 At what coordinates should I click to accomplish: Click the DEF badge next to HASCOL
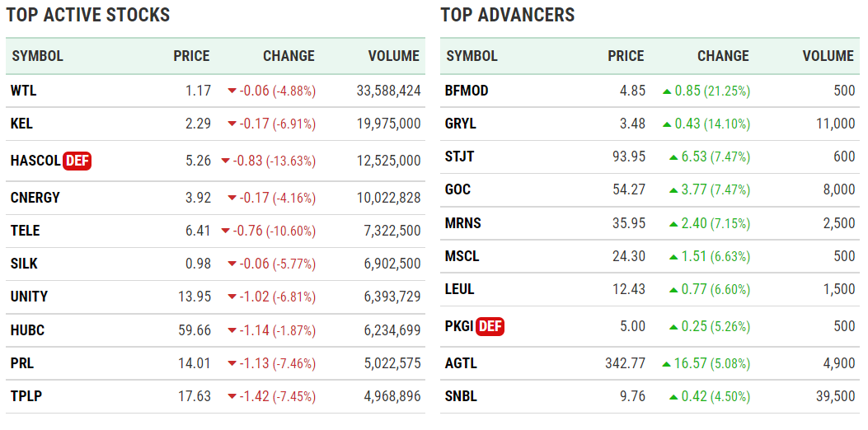77,161
